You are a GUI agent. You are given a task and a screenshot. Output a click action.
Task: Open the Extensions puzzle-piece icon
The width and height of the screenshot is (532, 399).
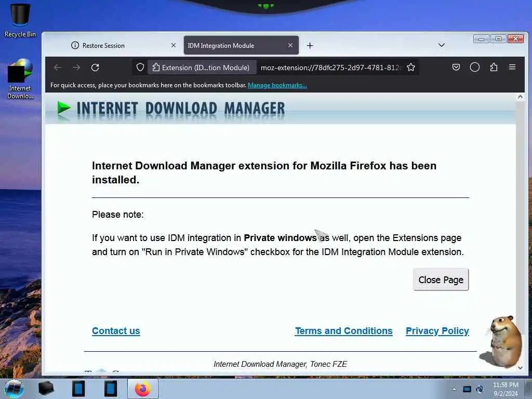[494, 67]
